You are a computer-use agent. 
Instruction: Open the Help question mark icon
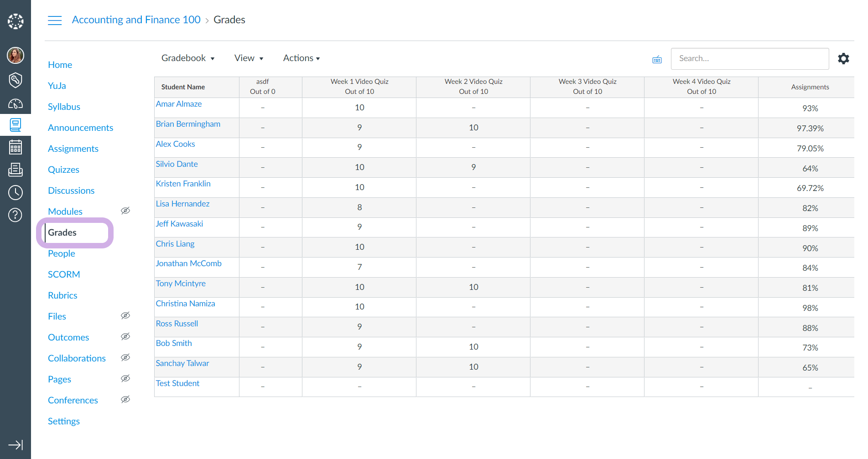coord(16,215)
